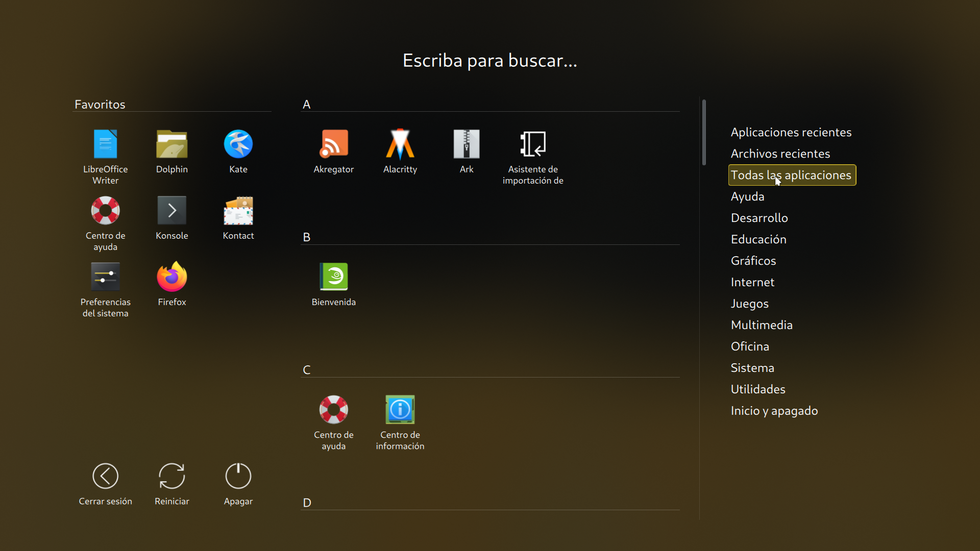Click the Reiniciar icon
980x551 pixels.
(171, 476)
